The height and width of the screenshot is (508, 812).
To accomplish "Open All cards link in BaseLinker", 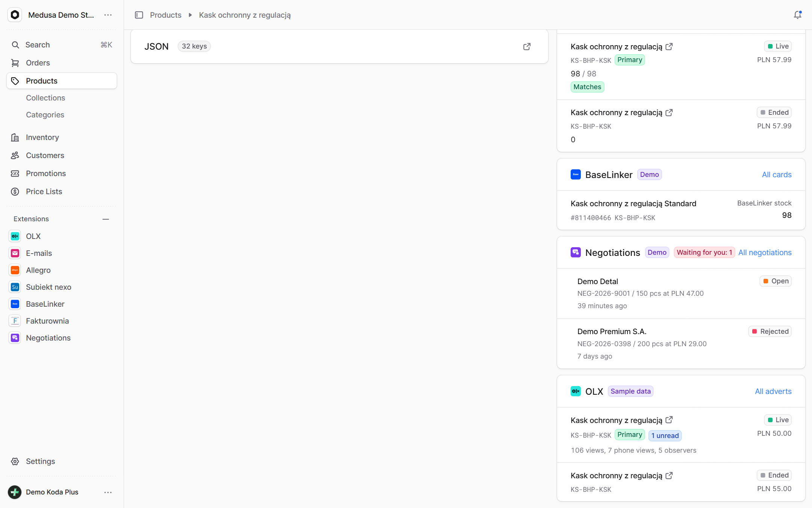I will tap(777, 175).
